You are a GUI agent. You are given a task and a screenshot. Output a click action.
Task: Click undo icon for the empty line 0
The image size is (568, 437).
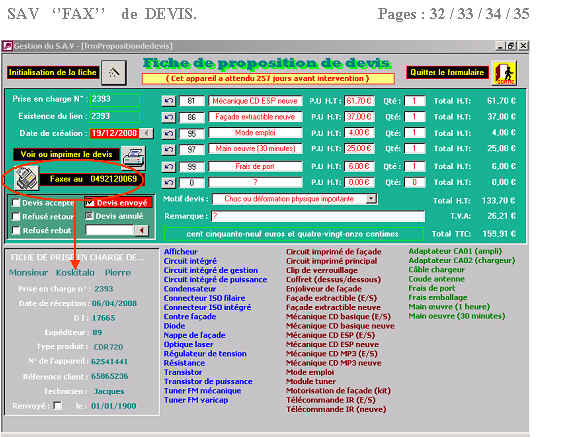tap(168, 183)
